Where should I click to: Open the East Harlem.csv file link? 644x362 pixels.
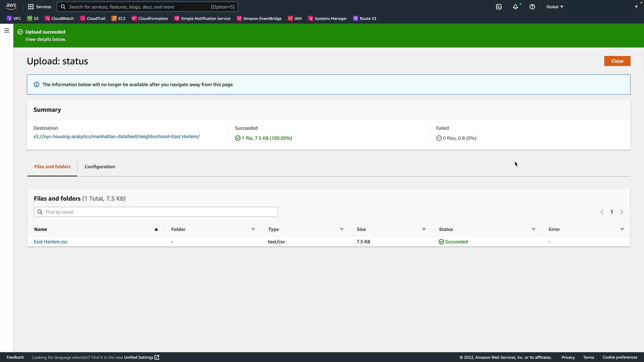coord(51,242)
